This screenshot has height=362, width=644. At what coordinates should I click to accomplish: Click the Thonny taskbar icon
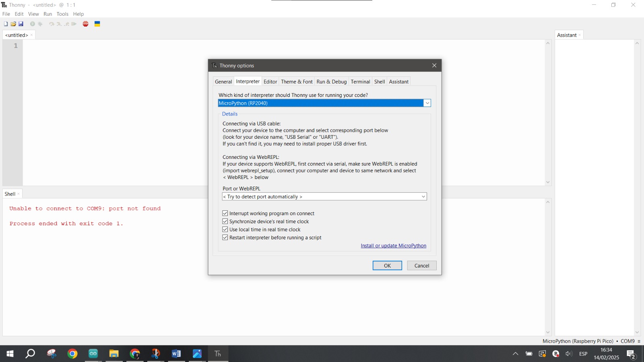coord(218,354)
